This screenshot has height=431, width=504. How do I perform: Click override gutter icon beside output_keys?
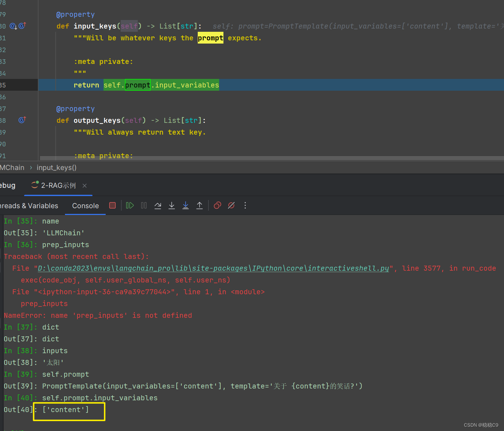[x=22, y=120]
